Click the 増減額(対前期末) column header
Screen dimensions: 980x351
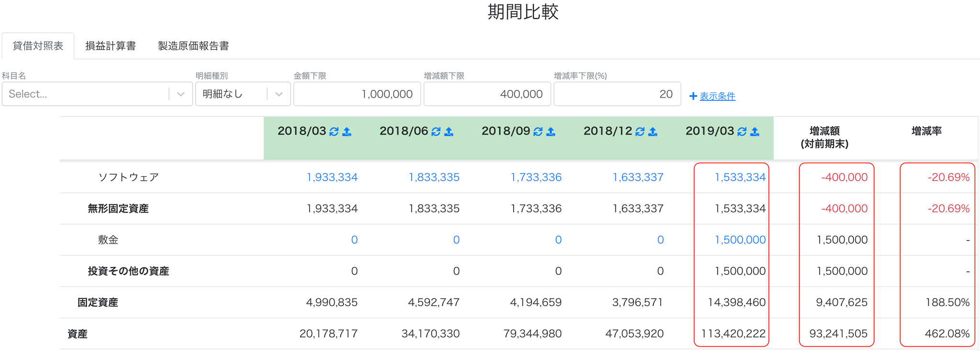tap(824, 137)
